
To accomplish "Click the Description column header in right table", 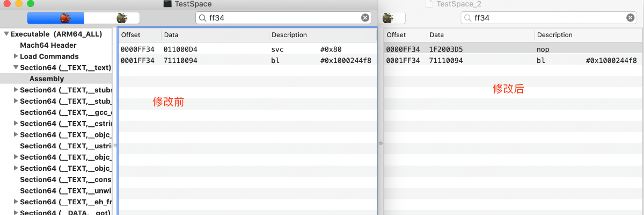I will click(555, 35).
